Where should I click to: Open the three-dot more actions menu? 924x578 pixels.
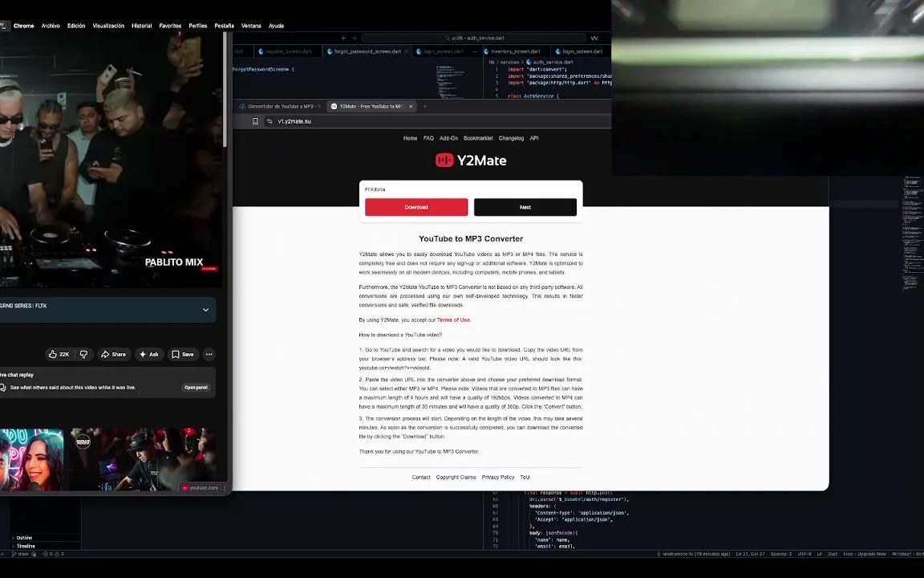[x=209, y=355]
